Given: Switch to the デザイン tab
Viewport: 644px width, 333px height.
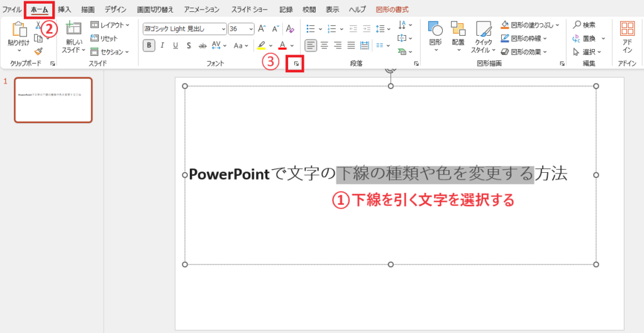Looking at the screenshot, I should pos(116,9).
